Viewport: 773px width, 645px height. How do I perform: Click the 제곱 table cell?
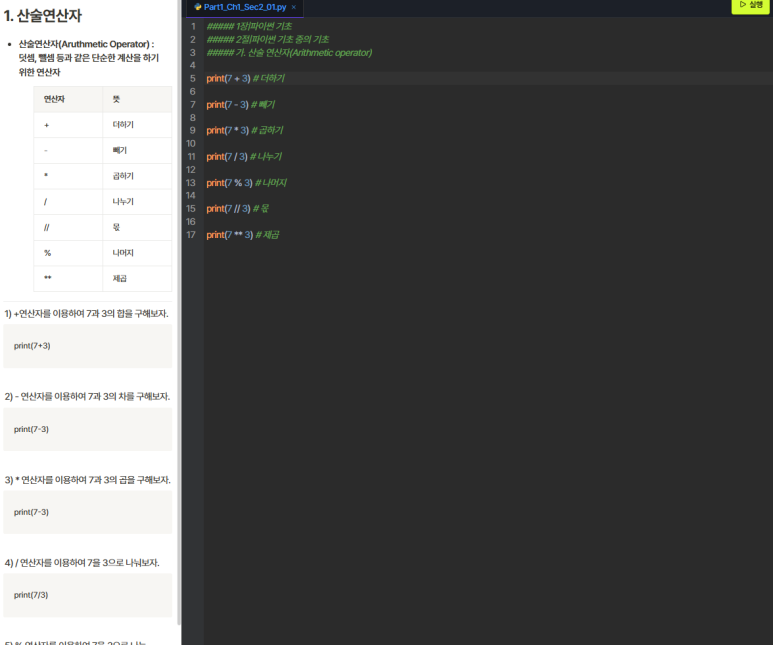pos(137,279)
